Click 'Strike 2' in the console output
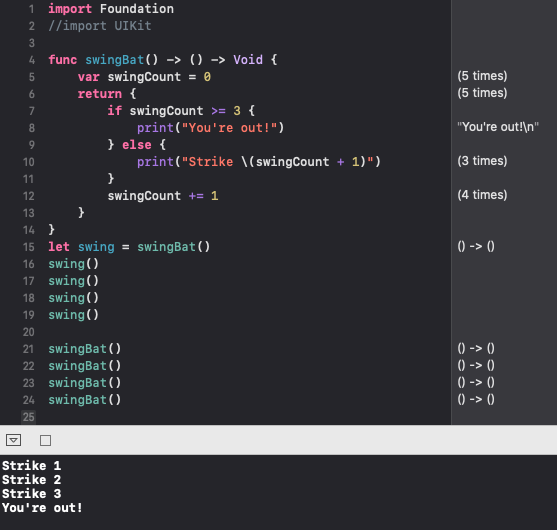557x530 pixels. (x=32, y=480)
